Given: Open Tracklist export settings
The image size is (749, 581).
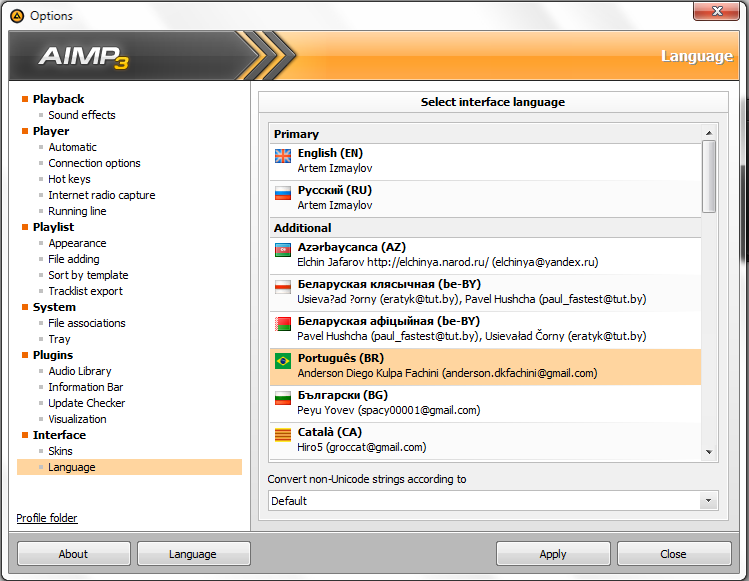Looking at the screenshot, I should pyautogui.click(x=85, y=291).
